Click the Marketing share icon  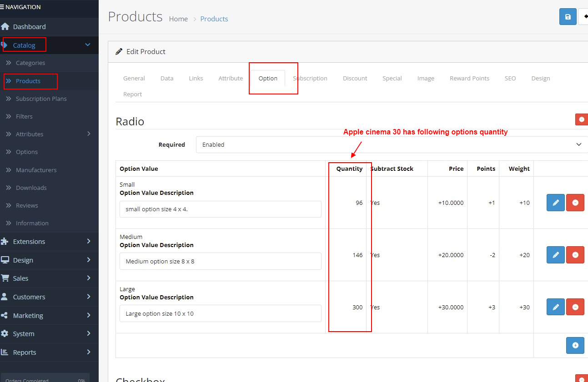(x=5, y=315)
